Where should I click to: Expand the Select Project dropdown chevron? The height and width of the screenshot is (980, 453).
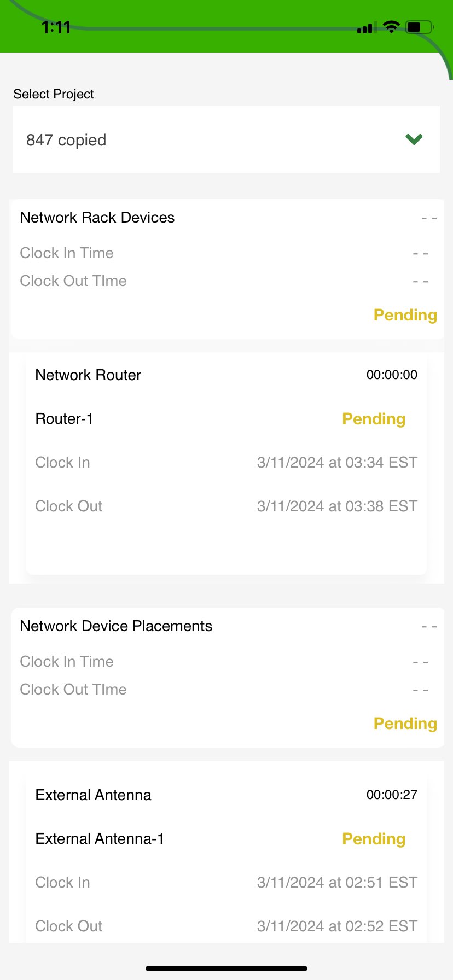(x=414, y=139)
